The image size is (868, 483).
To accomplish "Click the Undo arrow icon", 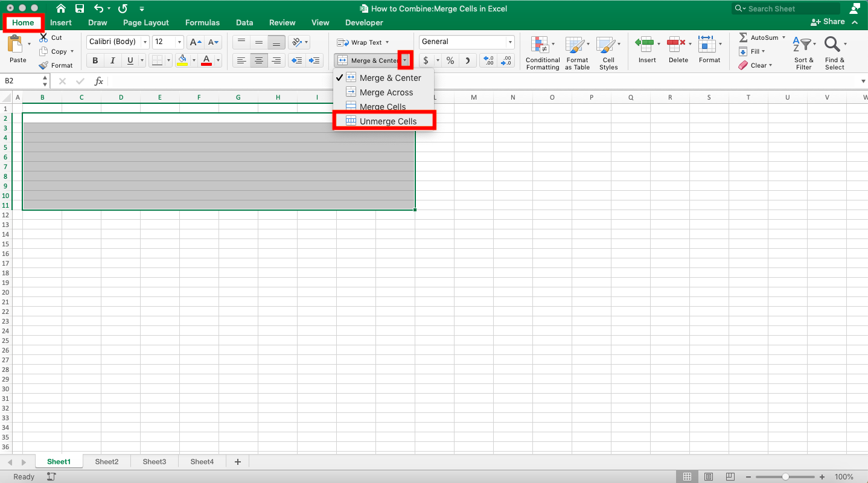I will pos(99,8).
